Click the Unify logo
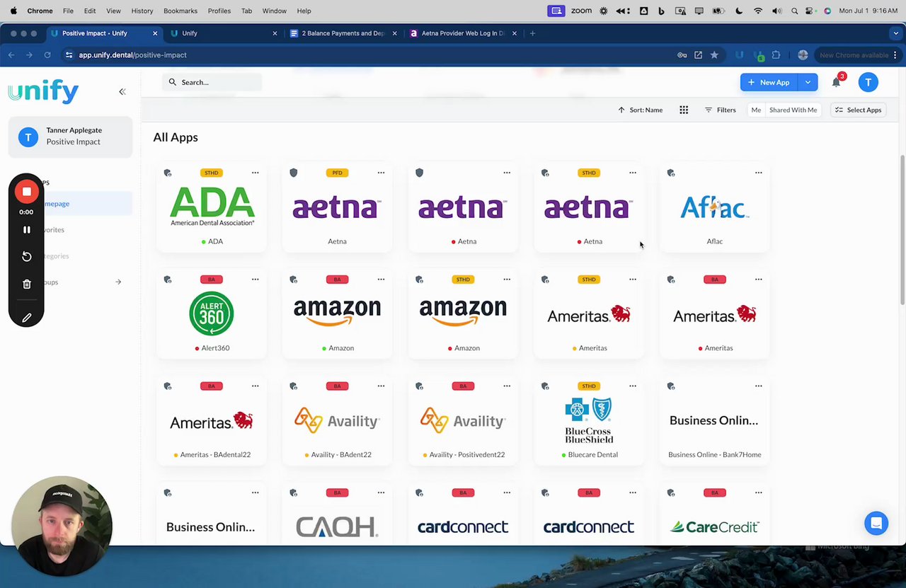 (43, 91)
